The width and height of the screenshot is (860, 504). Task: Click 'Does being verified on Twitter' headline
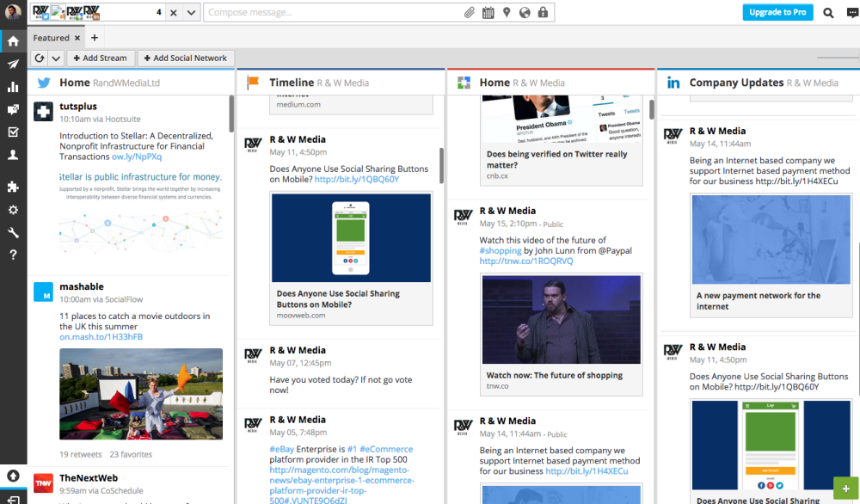pyautogui.click(x=556, y=160)
